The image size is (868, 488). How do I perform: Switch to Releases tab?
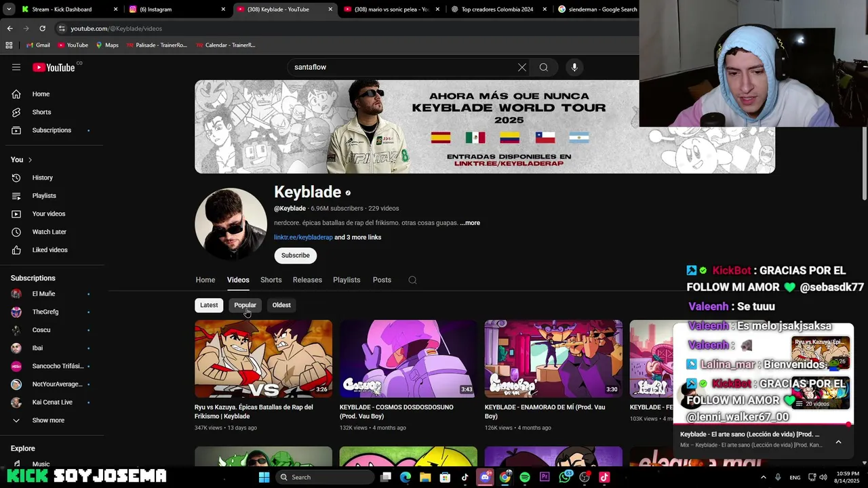pos(307,280)
